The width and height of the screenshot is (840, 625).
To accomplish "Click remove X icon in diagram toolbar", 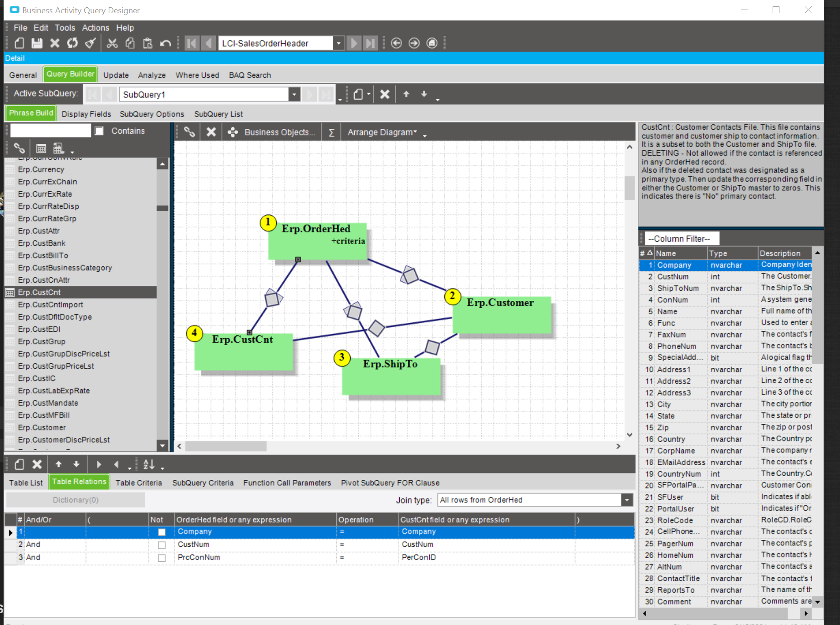I will pos(211,132).
